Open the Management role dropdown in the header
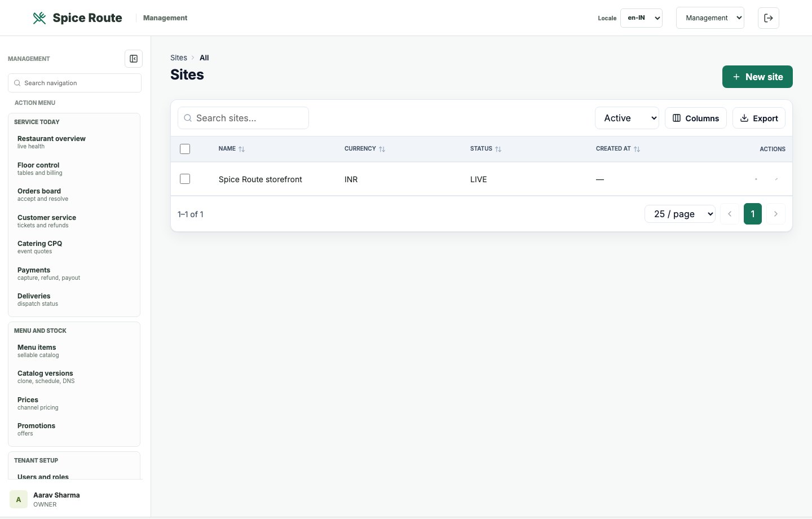The image size is (812, 519). 710,18
